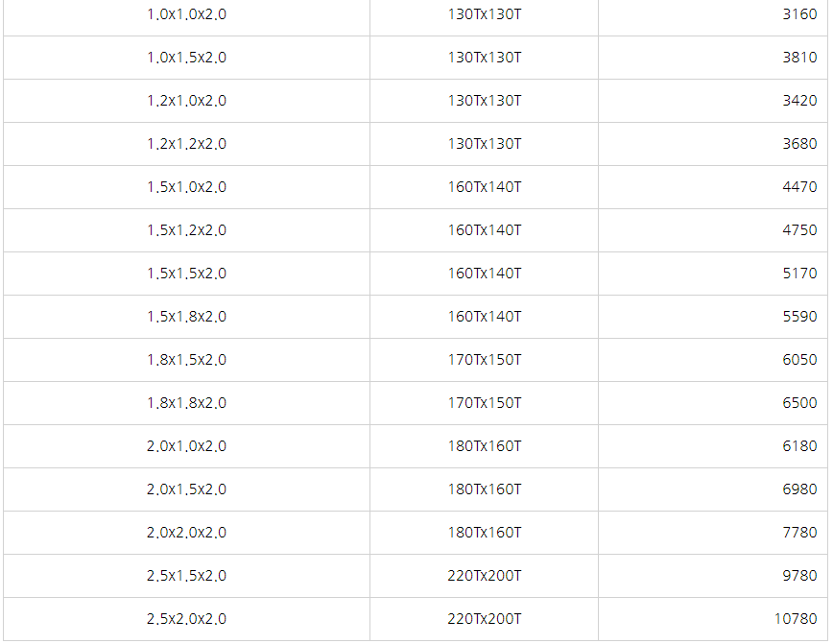Click the 1.0x1.5x2.0 dimension cell
This screenshot has height=644, width=833.
pos(186,58)
